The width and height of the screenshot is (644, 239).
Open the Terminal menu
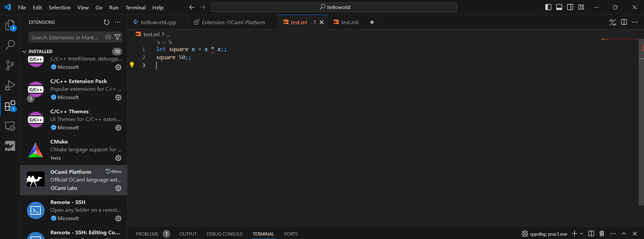click(x=135, y=8)
